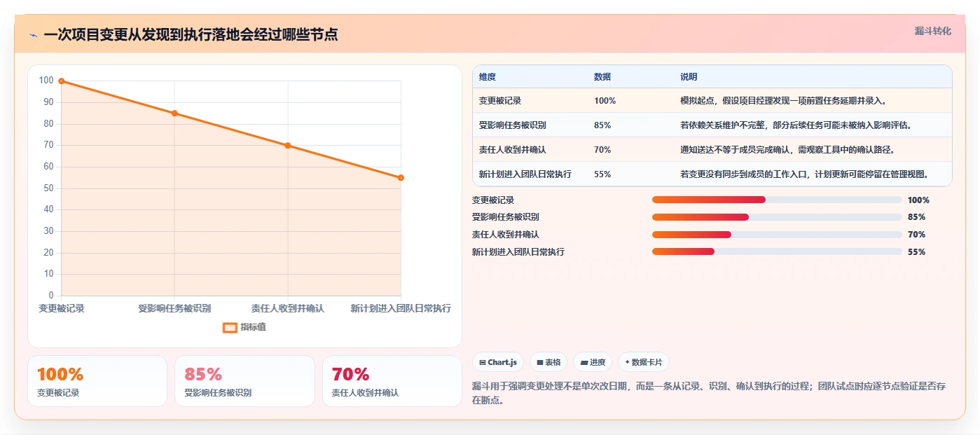Select the chart point for 责任人收到并确认
Image resolution: width=980 pixels, height=435 pixels.
coord(288,146)
